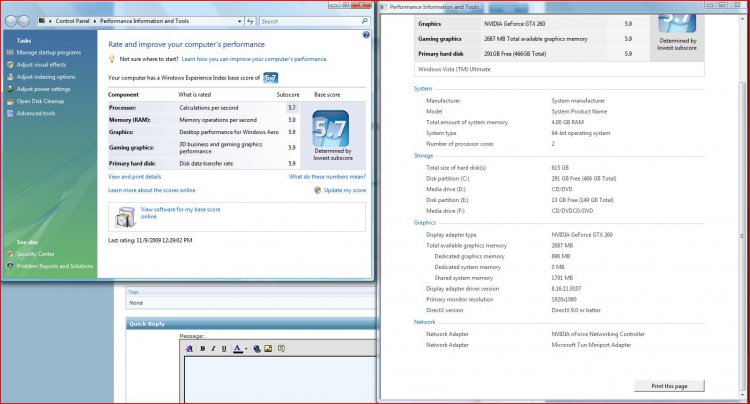Click the software box icon beside View software
This screenshot has width=750, height=404.
[x=125, y=217]
